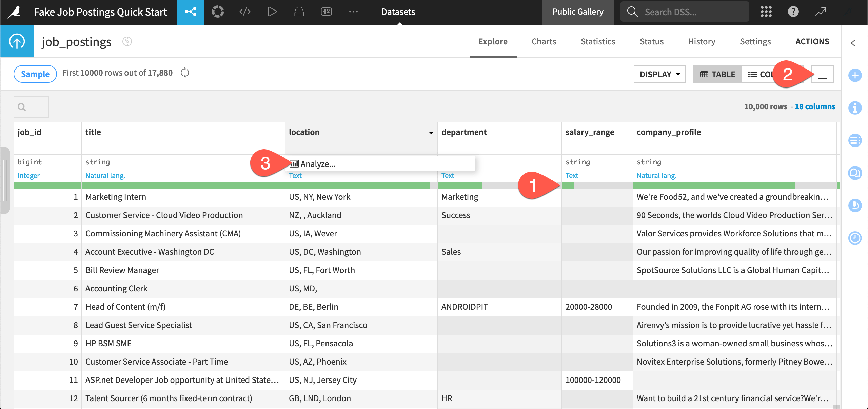
Task: Open the dashboards icon
Action: point(326,12)
